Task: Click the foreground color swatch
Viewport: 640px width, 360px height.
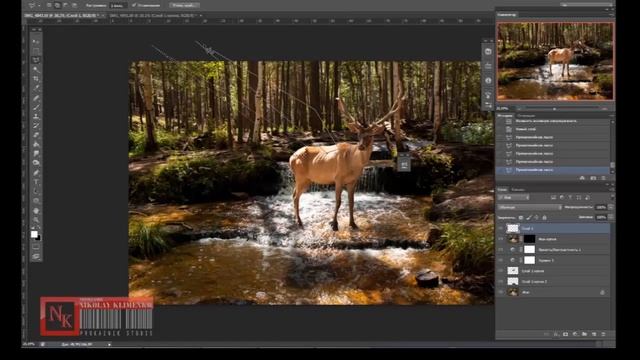Action: coord(34,234)
